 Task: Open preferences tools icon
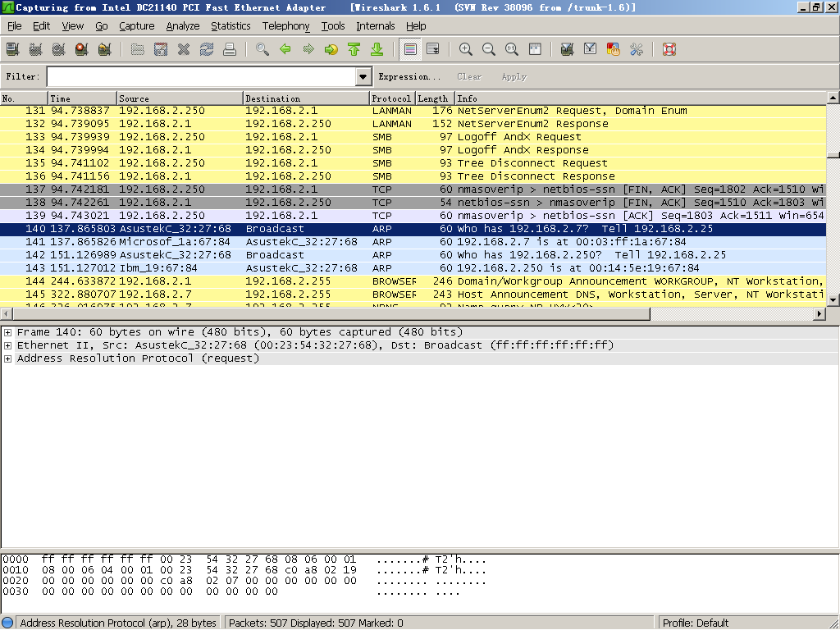tap(637, 50)
